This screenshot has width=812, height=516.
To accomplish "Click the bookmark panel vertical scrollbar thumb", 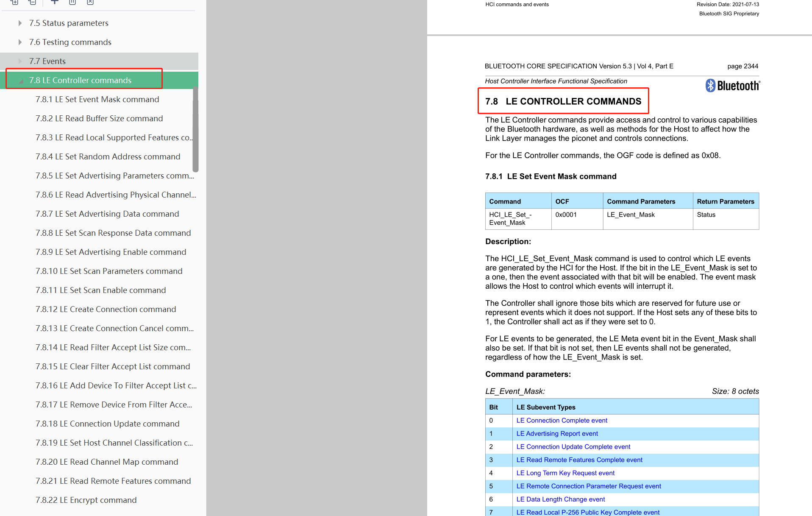I will click(x=195, y=129).
